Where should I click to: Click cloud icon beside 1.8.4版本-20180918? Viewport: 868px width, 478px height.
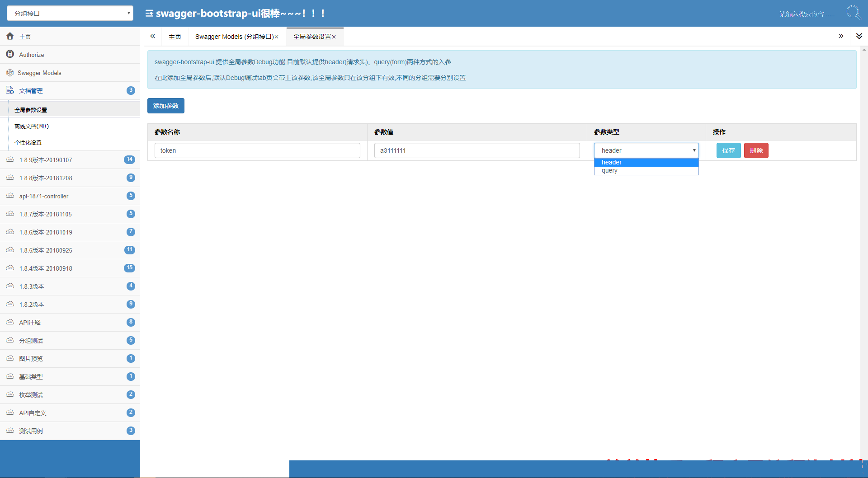click(x=10, y=268)
